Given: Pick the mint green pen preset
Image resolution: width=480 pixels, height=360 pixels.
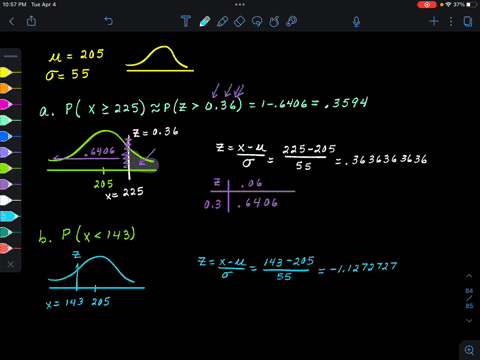Looking at the screenshot, I should tap(10, 120).
